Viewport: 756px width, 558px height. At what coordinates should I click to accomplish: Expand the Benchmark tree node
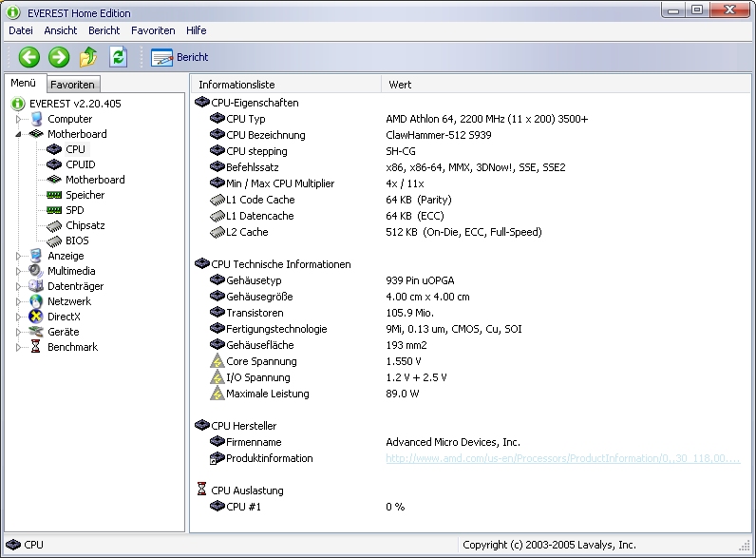pos(18,347)
